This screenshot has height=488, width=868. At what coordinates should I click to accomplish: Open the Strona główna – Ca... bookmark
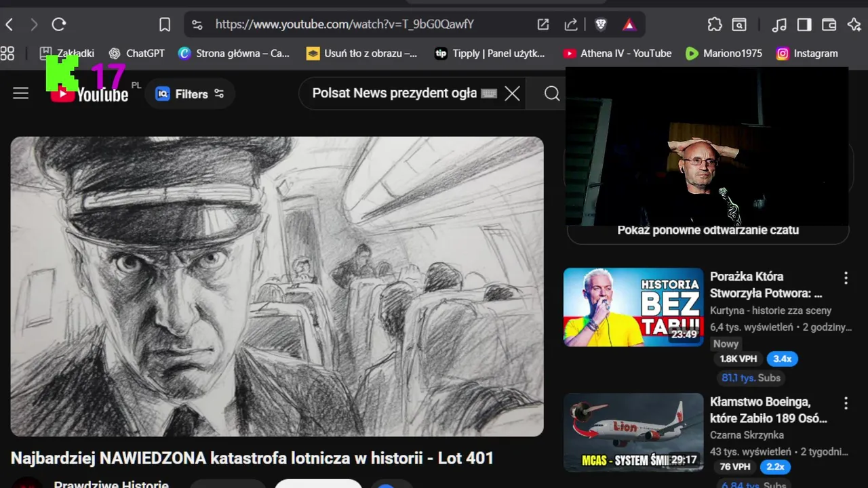(234, 54)
